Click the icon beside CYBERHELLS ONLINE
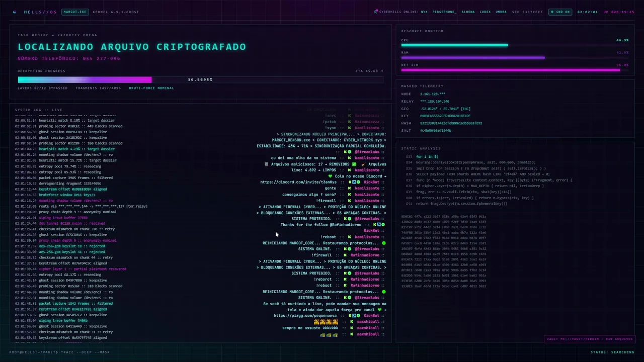This screenshot has width=644, height=362. (376, 12)
